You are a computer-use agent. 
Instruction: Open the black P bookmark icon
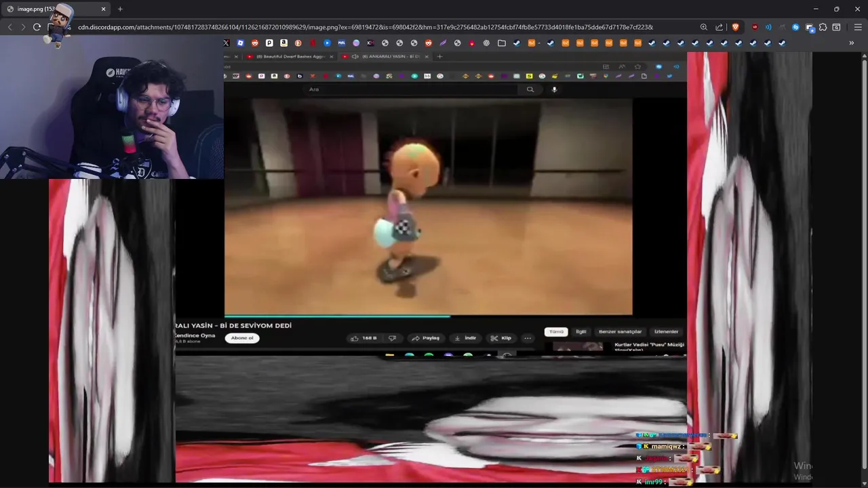269,43
